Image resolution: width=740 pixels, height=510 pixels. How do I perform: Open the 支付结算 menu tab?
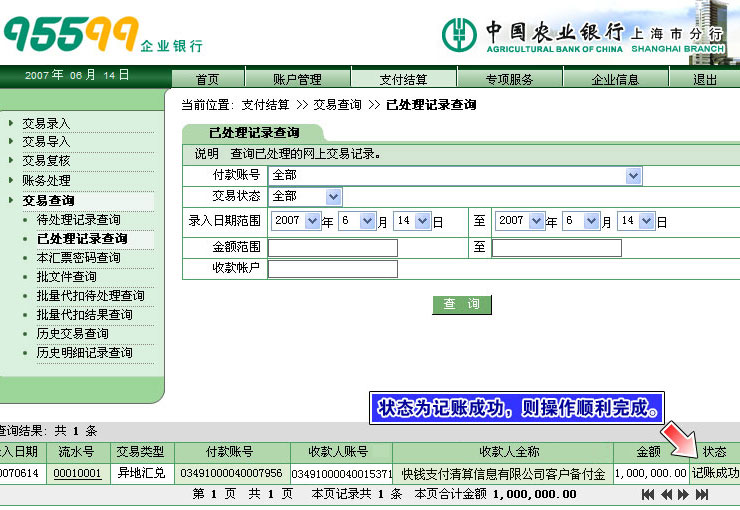(404, 79)
